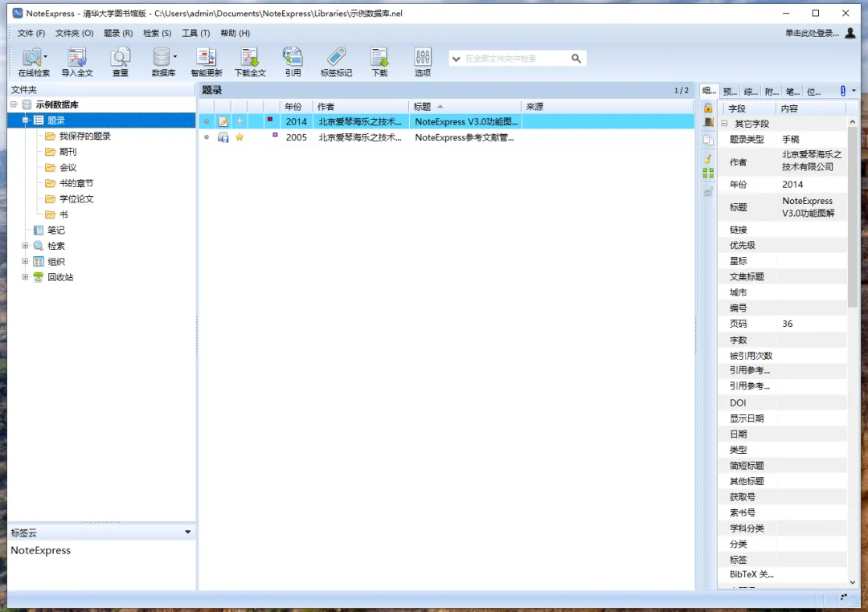The image size is (868, 612).
Task: Switch to the 附... attachments tab
Action: 772,92
